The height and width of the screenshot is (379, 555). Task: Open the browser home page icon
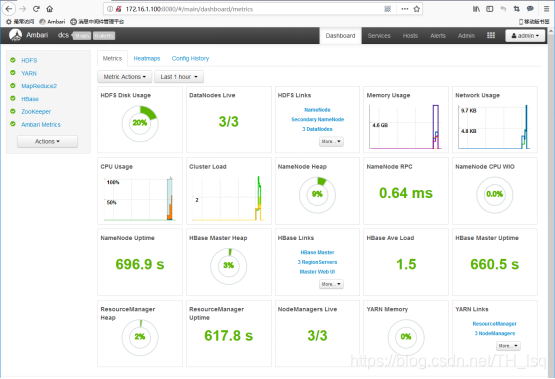click(x=50, y=9)
